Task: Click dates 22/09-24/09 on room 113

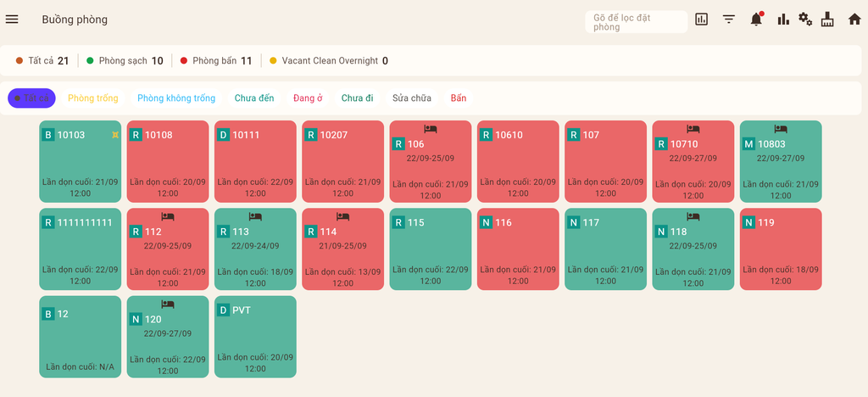Action: [255, 246]
